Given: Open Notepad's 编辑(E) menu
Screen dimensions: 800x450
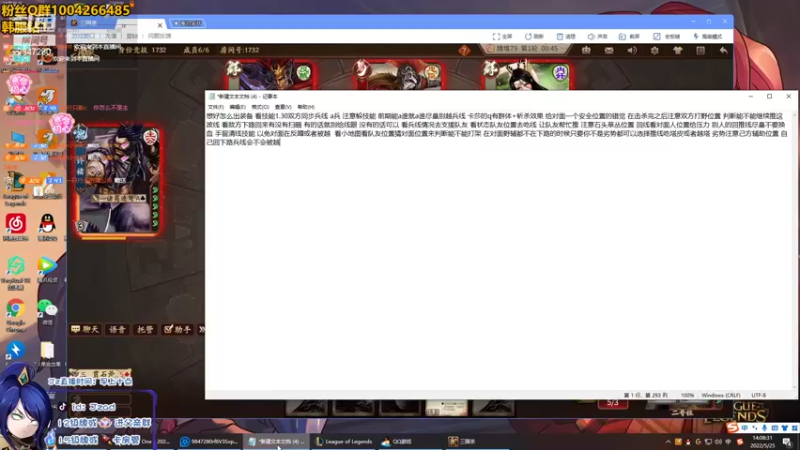Looking at the screenshot, I should click(x=237, y=107).
